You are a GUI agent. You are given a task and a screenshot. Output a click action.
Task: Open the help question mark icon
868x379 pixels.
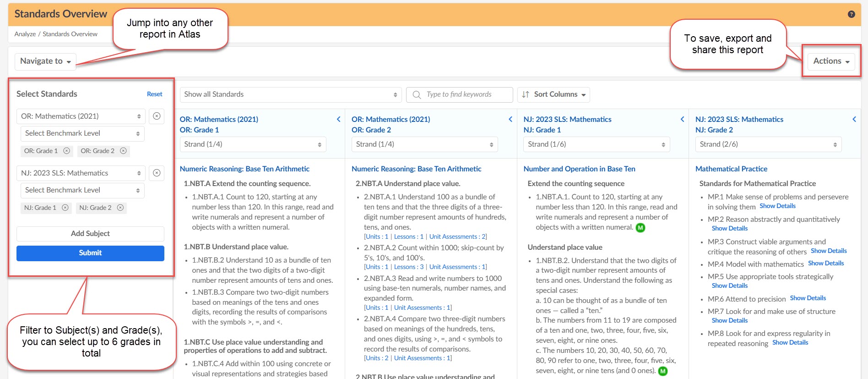pyautogui.click(x=851, y=14)
